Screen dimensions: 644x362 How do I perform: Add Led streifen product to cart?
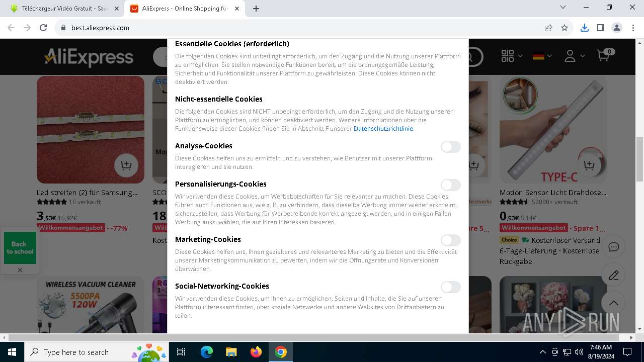point(126,165)
